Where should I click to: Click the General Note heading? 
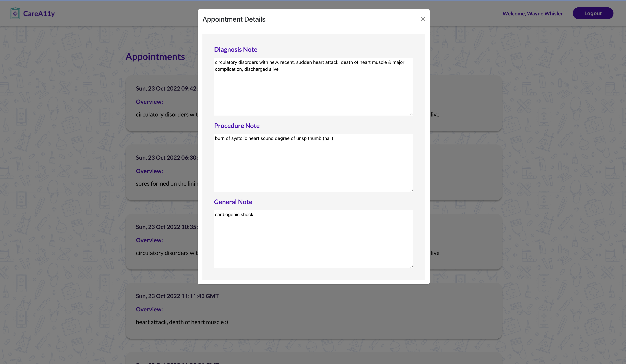point(233,202)
